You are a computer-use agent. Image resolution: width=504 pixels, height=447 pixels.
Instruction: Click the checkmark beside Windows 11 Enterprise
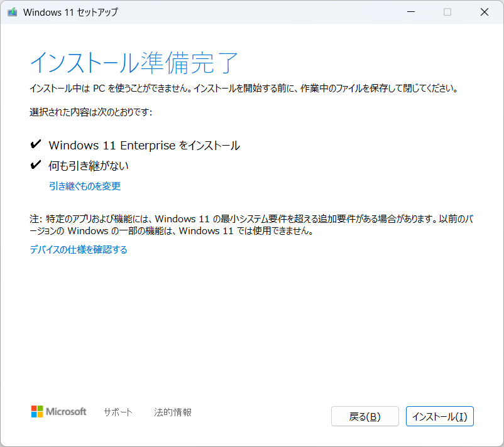[36, 144]
